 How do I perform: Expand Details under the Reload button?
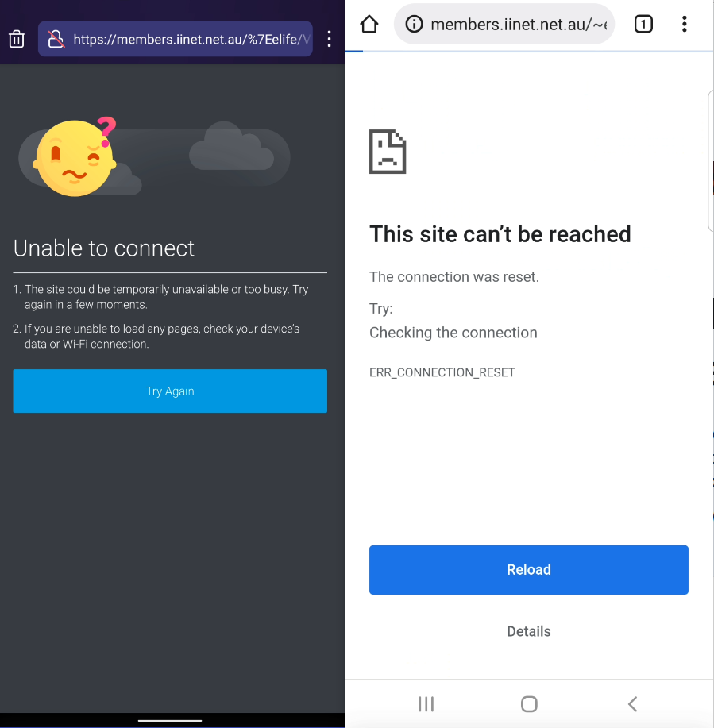click(x=529, y=631)
